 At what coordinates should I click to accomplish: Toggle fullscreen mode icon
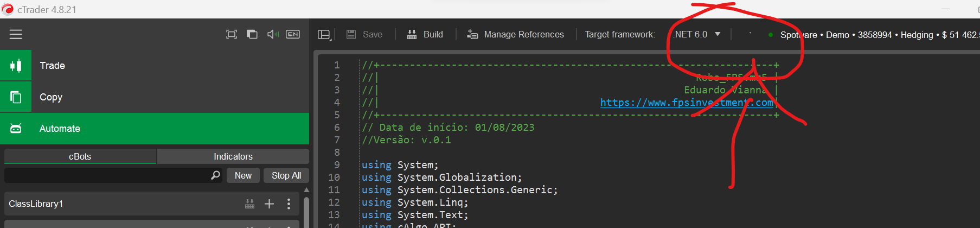click(232, 34)
